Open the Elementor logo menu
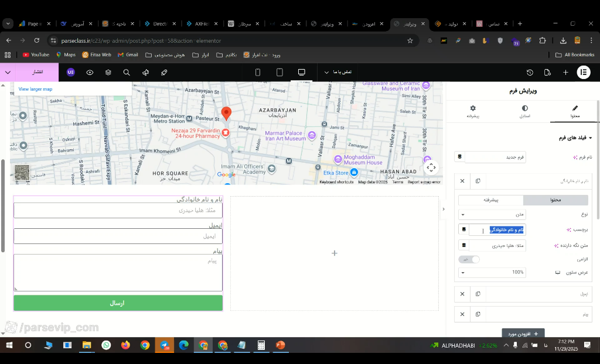Screen dimensions: 600x364 (583, 72)
